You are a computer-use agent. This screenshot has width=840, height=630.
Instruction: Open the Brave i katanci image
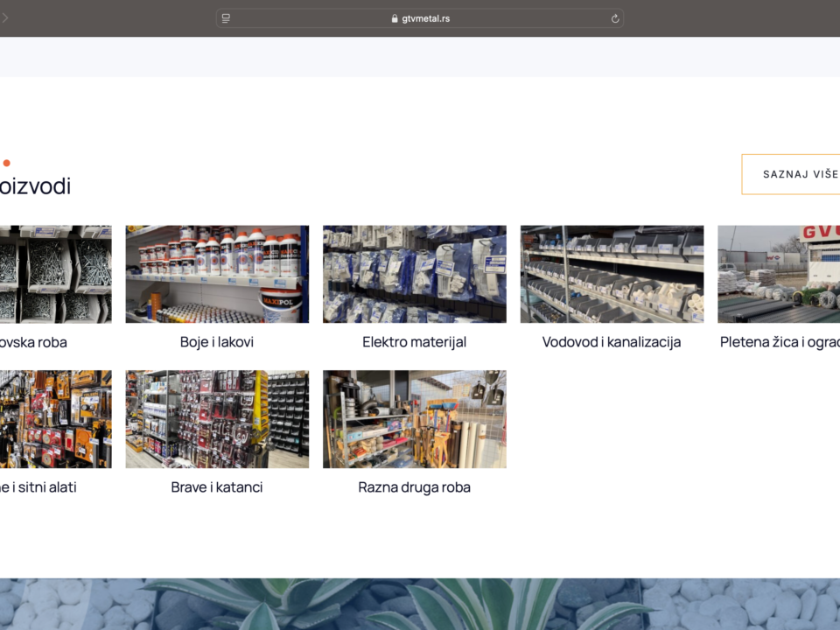click(x=217, y=419)
